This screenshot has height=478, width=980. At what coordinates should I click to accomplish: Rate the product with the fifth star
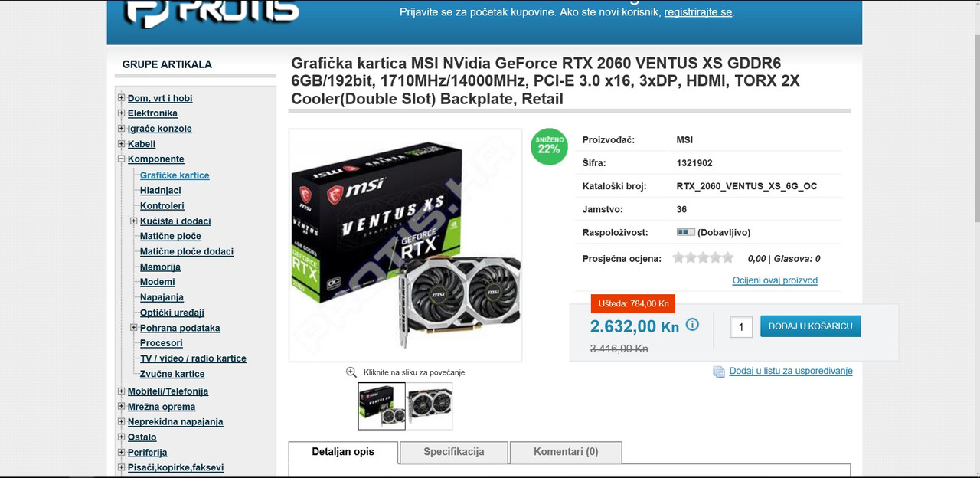click(727, 258)
